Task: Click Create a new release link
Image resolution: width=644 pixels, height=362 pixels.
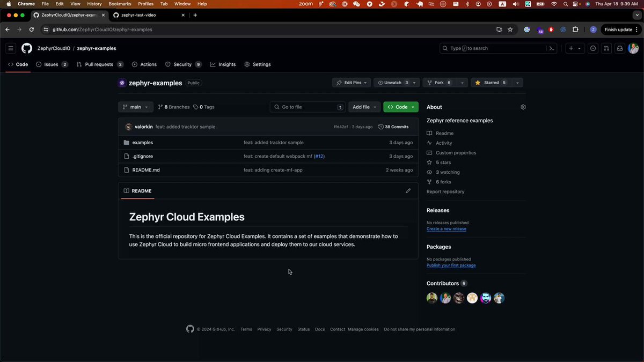Action: point(447,229)
